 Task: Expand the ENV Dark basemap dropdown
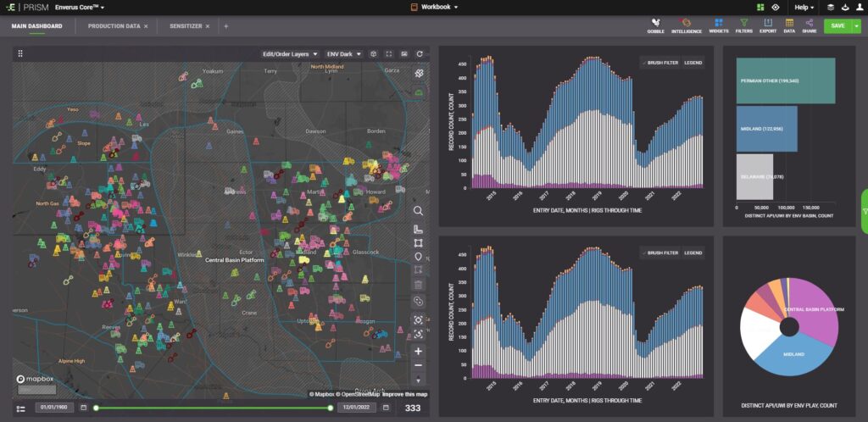tap(345, 53)
